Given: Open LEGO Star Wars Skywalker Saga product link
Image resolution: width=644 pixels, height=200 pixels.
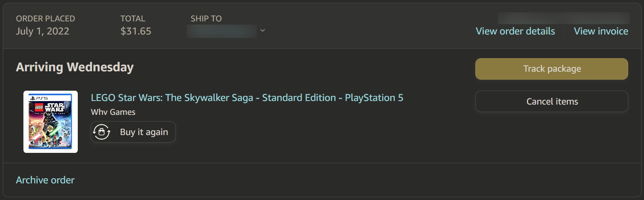Looking at the screenshot, I should click(247, 98).
